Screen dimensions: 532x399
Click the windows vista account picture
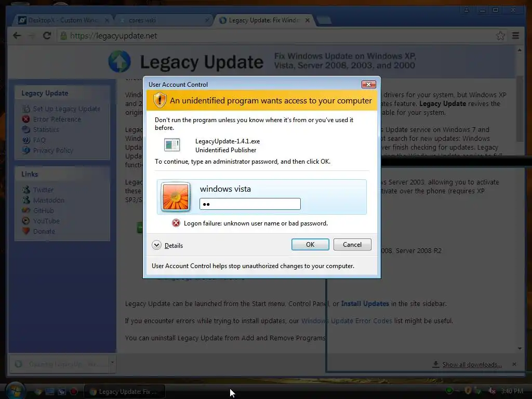point(176,197)
